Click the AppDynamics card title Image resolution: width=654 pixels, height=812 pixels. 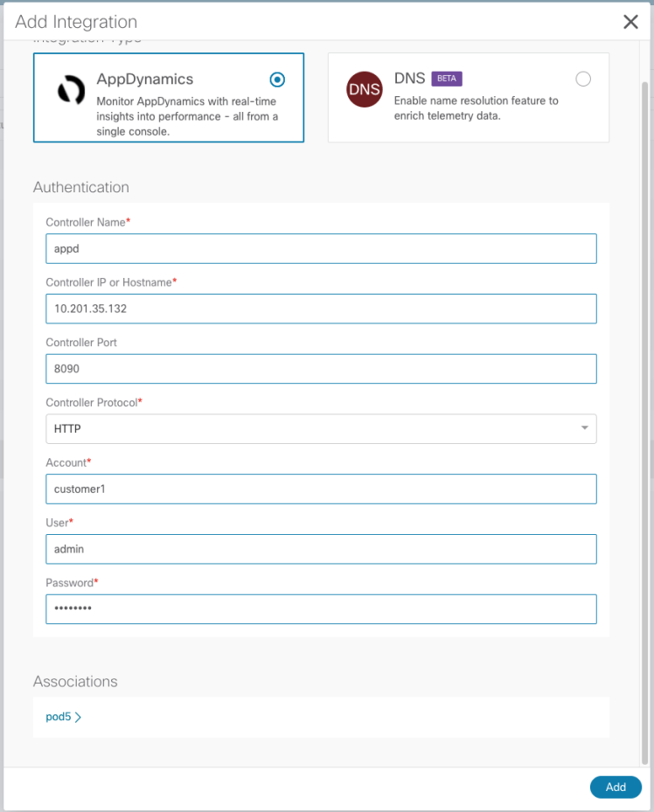tap(145, 80)
